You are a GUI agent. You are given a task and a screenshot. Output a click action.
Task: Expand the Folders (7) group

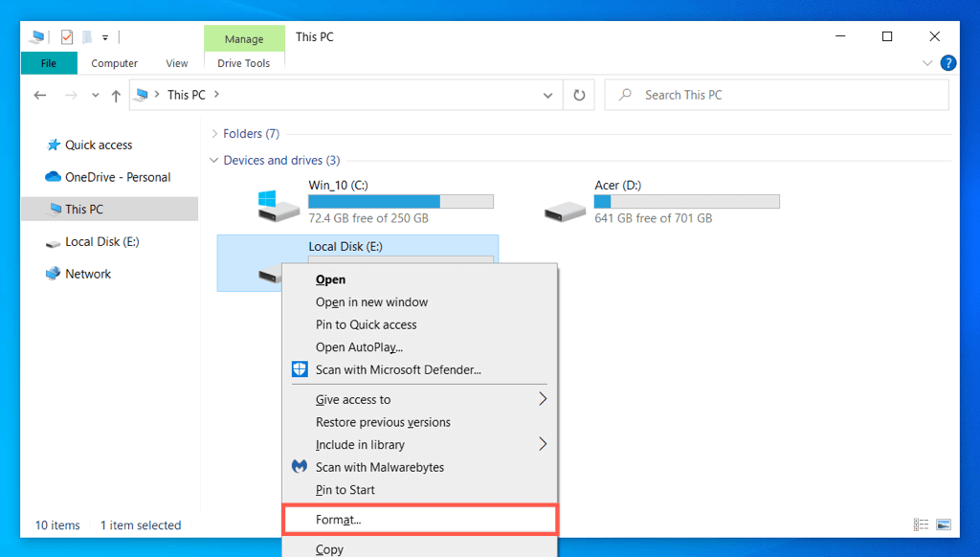pos(214,133)
